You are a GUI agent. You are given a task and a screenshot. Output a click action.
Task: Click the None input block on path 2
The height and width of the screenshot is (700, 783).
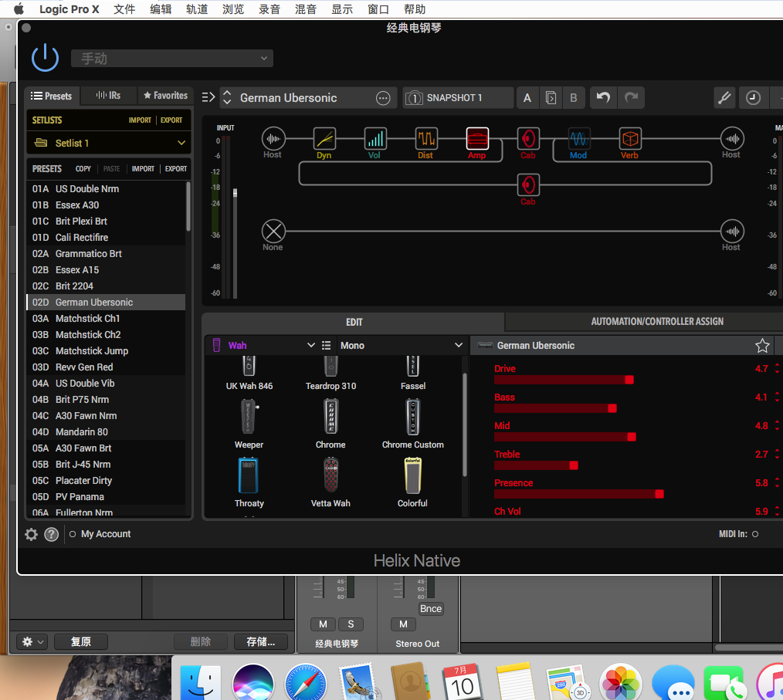(273, 232)
